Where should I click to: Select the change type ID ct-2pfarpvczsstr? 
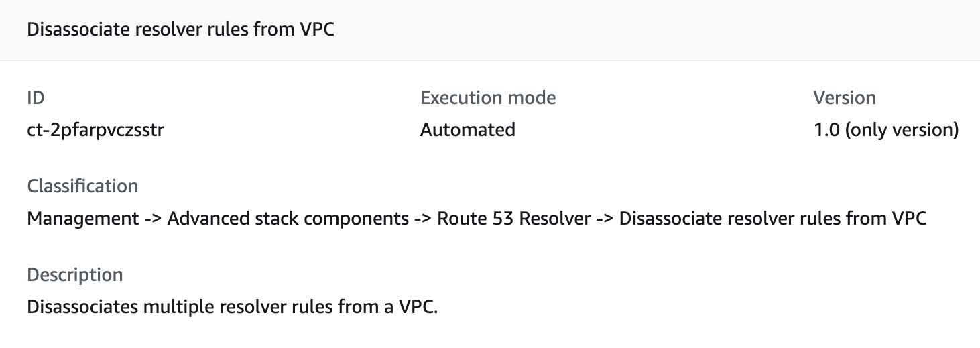pos(95,130)
